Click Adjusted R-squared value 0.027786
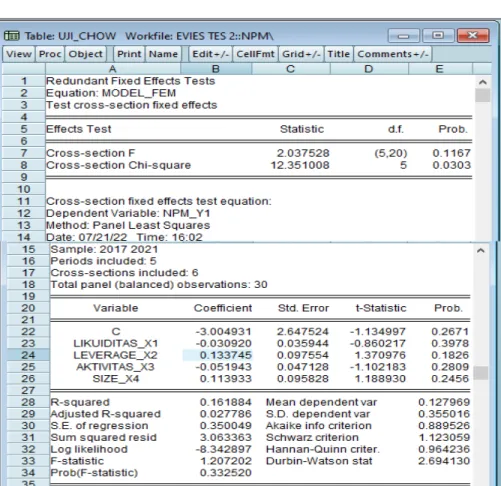Screen dimensions: 501x486 [x=225, y=414]
